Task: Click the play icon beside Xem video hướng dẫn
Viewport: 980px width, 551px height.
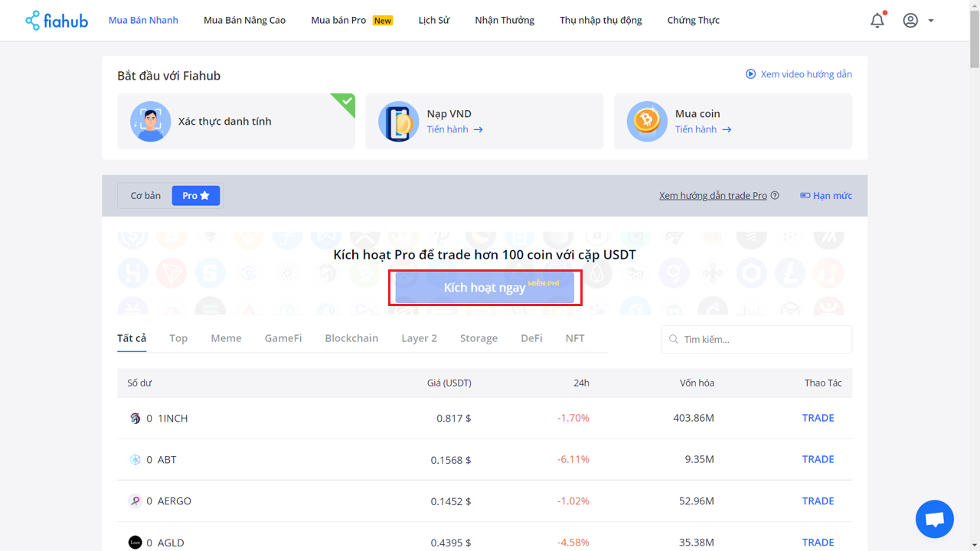Action: point(750,74)
